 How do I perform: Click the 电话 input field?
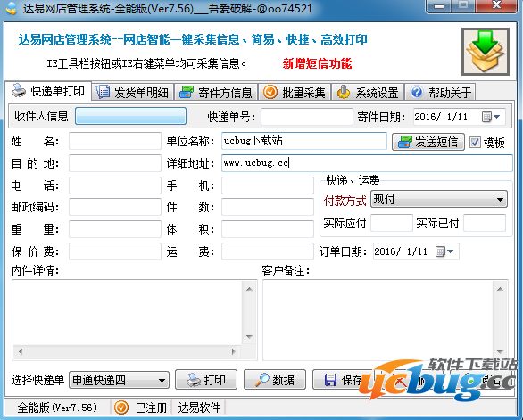[115, 185]
